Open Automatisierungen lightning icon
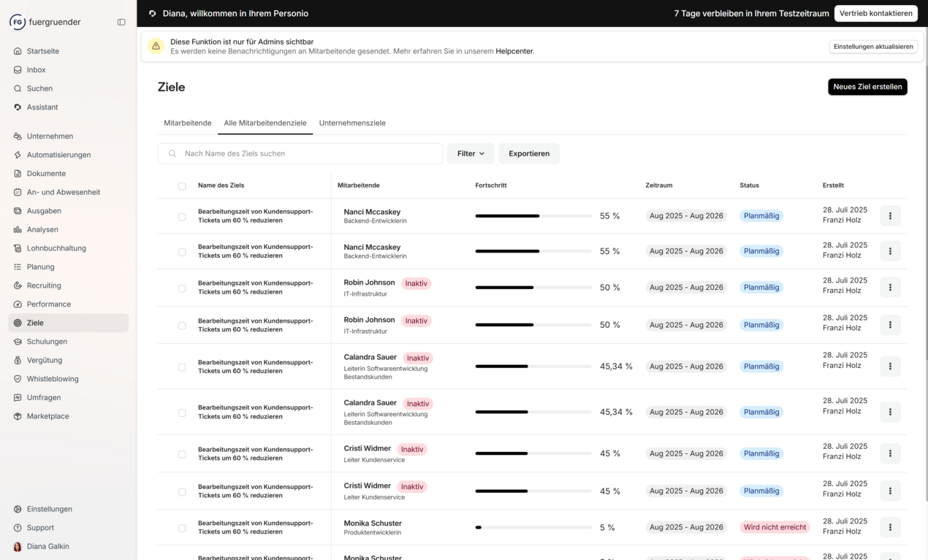 tap(18, 155)
